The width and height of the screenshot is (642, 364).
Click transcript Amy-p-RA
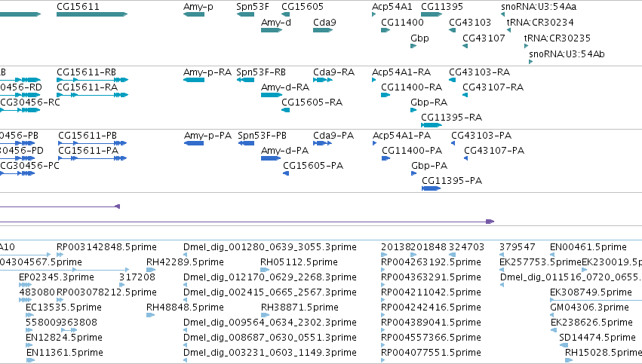click(194, 80)
